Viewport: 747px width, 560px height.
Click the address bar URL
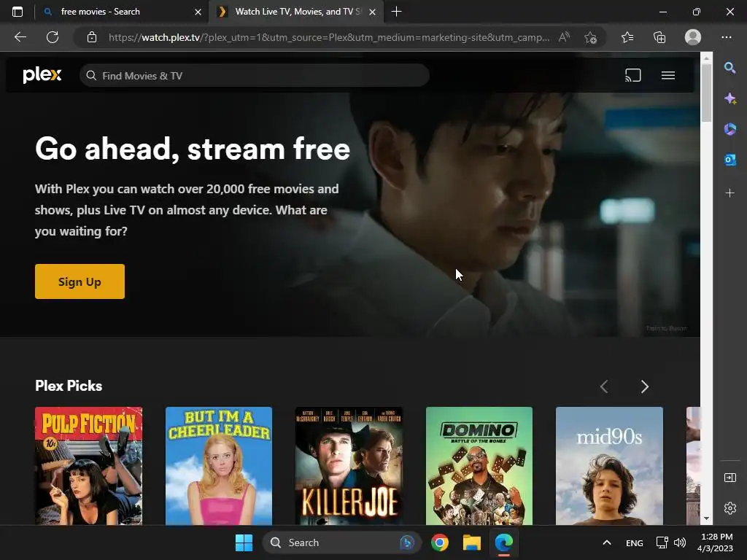click(329, 37)
